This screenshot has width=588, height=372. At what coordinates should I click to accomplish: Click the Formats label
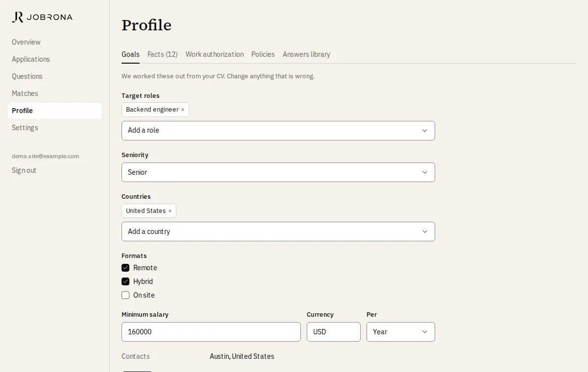click(x=134, y=256)
